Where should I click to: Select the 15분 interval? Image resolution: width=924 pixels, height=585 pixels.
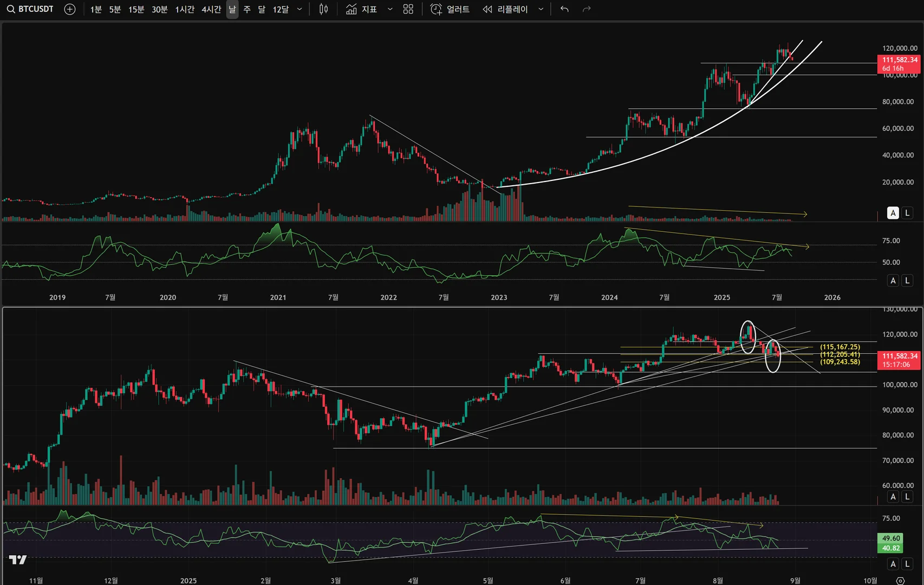[136, 9]
